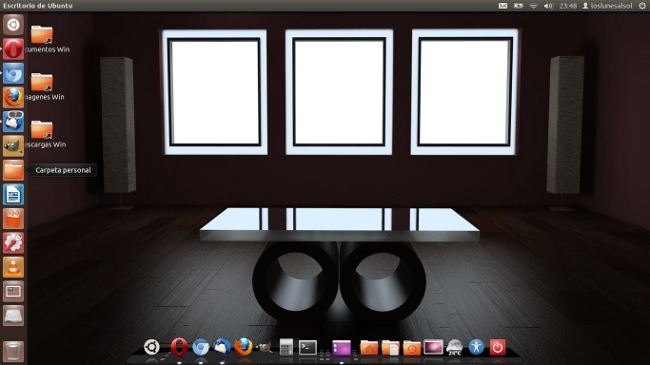
Task: Open the session gear menu in the top panel
Action: [x=642, y=6]
